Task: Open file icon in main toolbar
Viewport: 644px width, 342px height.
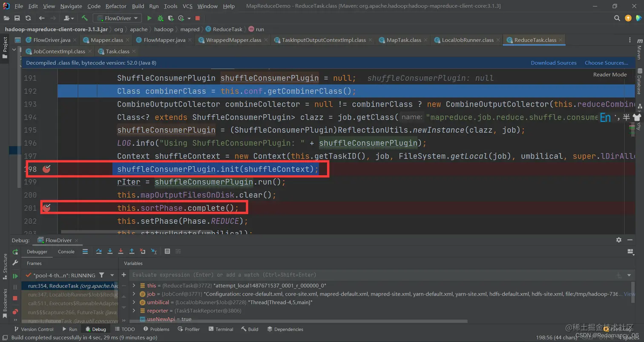Action: pyautogui.click(x=7, y=18)
